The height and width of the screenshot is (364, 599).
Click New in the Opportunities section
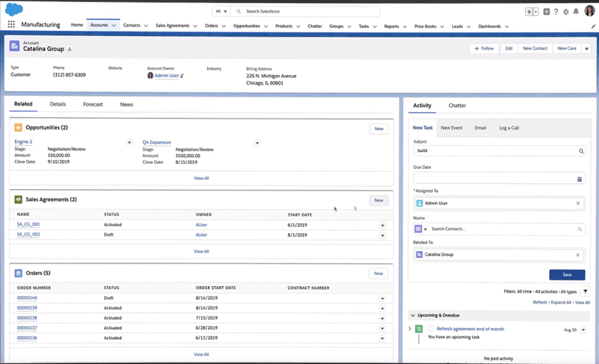(x=379, y=129)
